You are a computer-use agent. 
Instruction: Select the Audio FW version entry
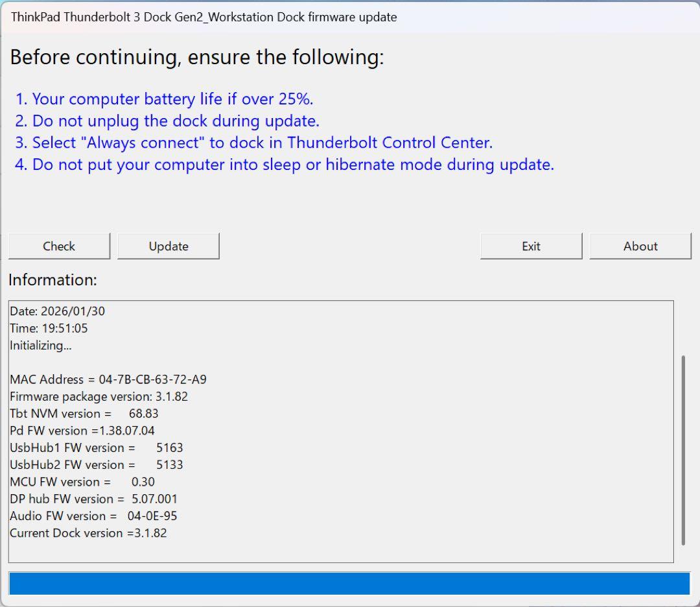tap(93, 516)
